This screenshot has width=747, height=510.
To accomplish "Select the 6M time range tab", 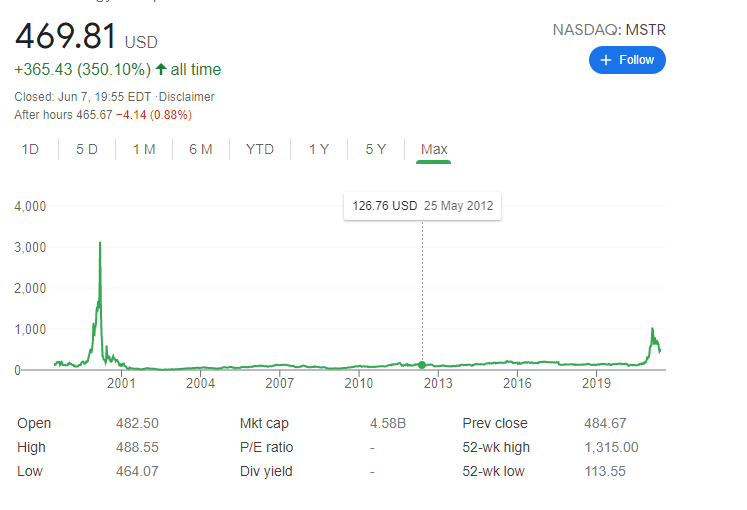I will click(201, 149).
